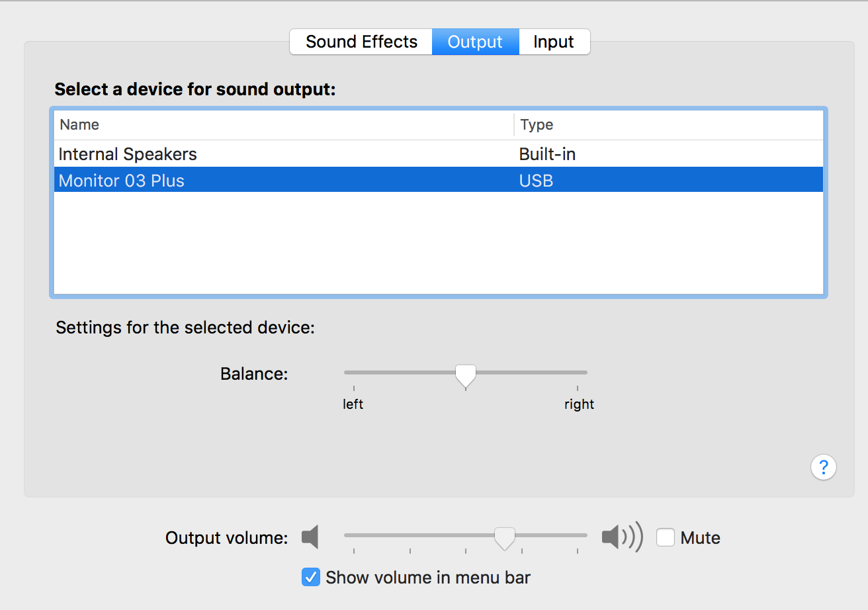Uncheck Show volume in menu bar
Viewport: 868px width, 610px height.
(x=311, y=577)
